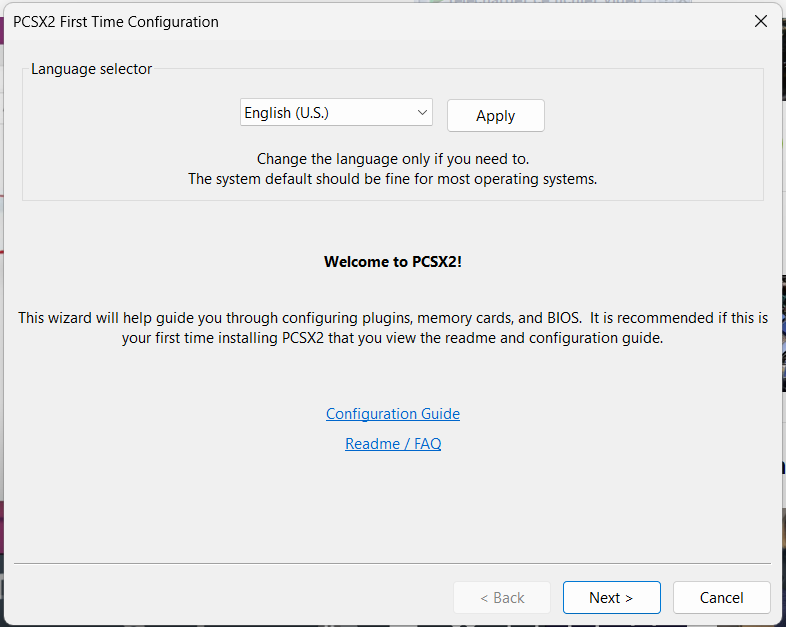Open the English (U.S.) language combo box

click(x=336, y=112)
